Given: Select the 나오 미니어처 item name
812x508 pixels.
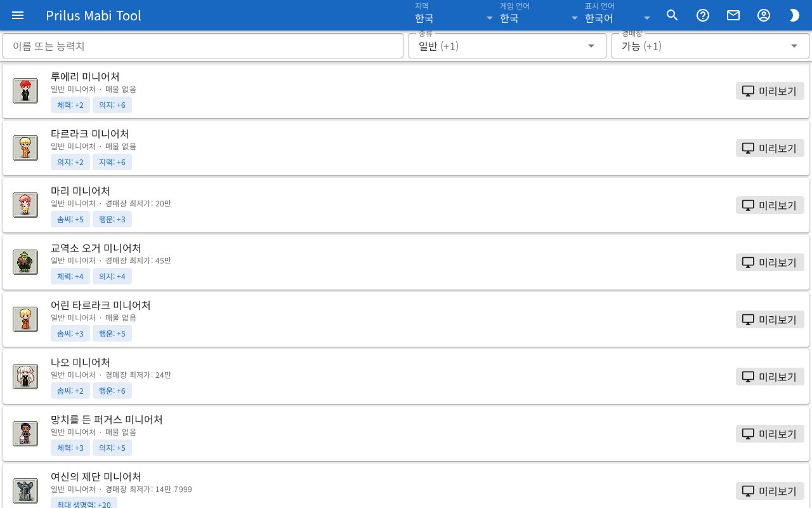Looking at the screenshot, I should click(81, 362).
